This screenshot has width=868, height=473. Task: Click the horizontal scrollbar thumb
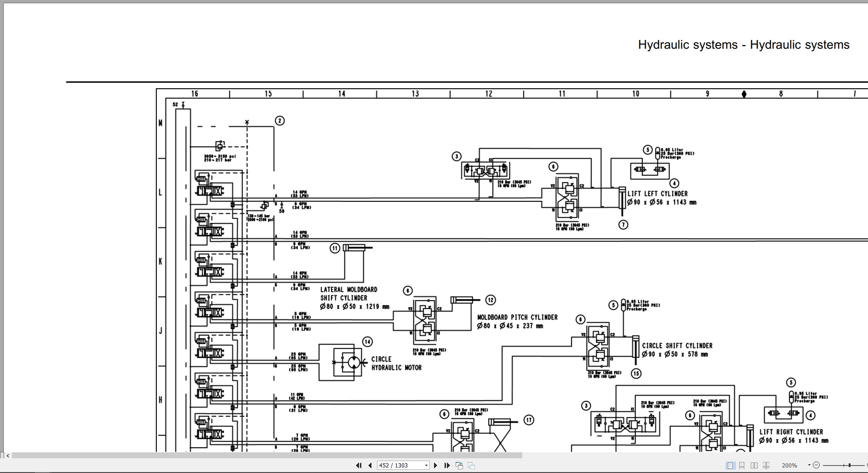[x=267, y=456]
